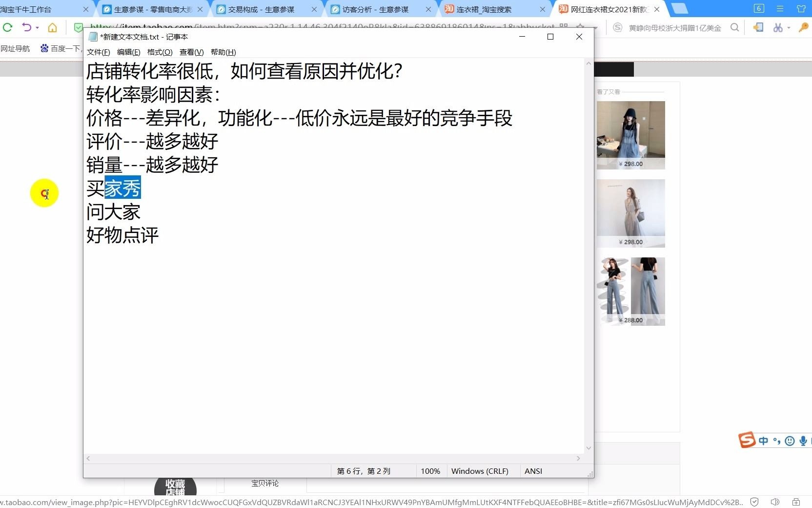This screenshot has width=812, height=508.
Task: Click the highlighted text 家秀
Action: (122, 188)
